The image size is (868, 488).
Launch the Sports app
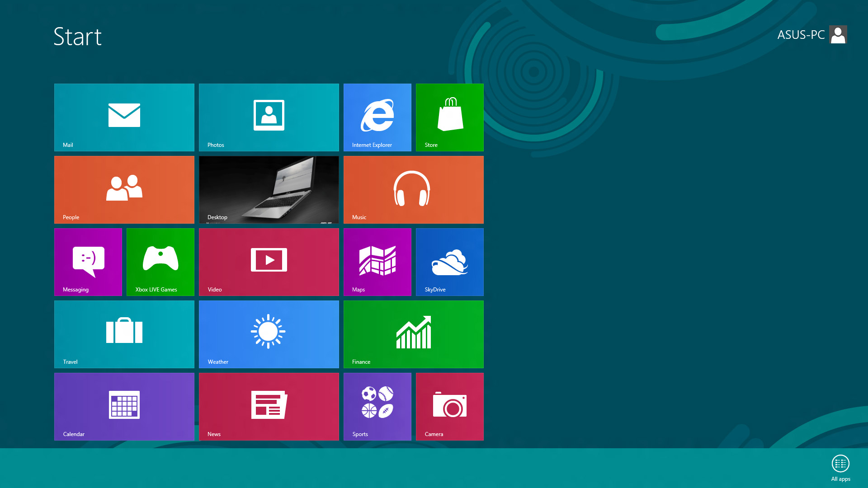377,406
